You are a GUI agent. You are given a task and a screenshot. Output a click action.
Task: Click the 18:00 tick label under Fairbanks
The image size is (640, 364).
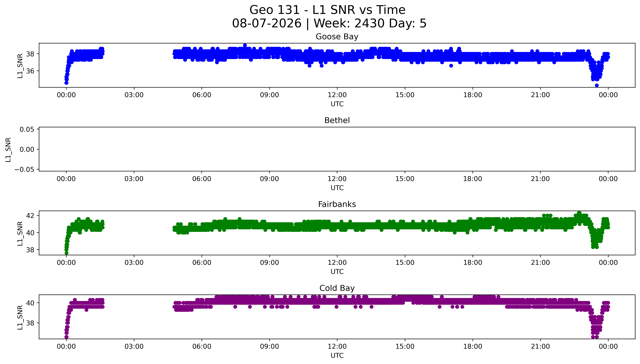473,263
